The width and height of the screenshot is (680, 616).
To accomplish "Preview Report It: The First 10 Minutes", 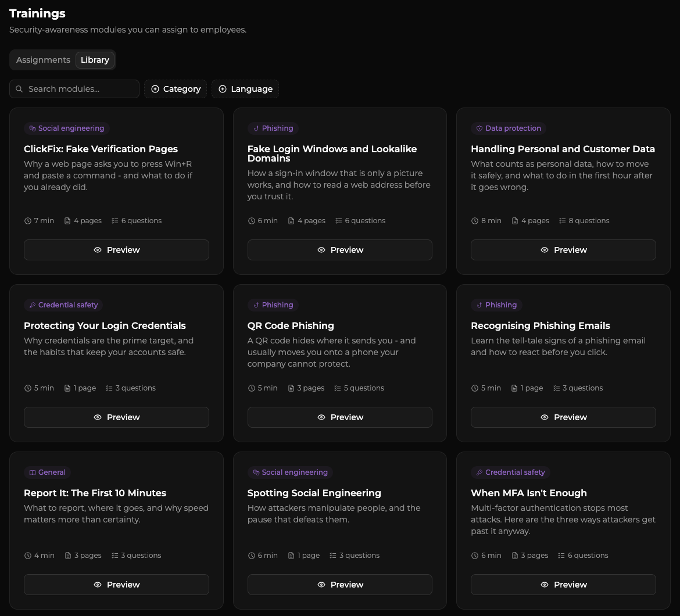I will tap(116, 585).
